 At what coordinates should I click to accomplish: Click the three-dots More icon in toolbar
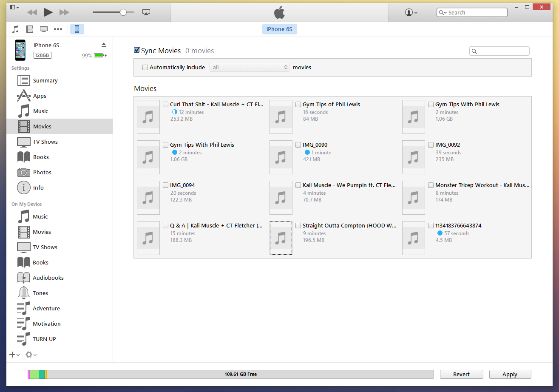(58, 29)
